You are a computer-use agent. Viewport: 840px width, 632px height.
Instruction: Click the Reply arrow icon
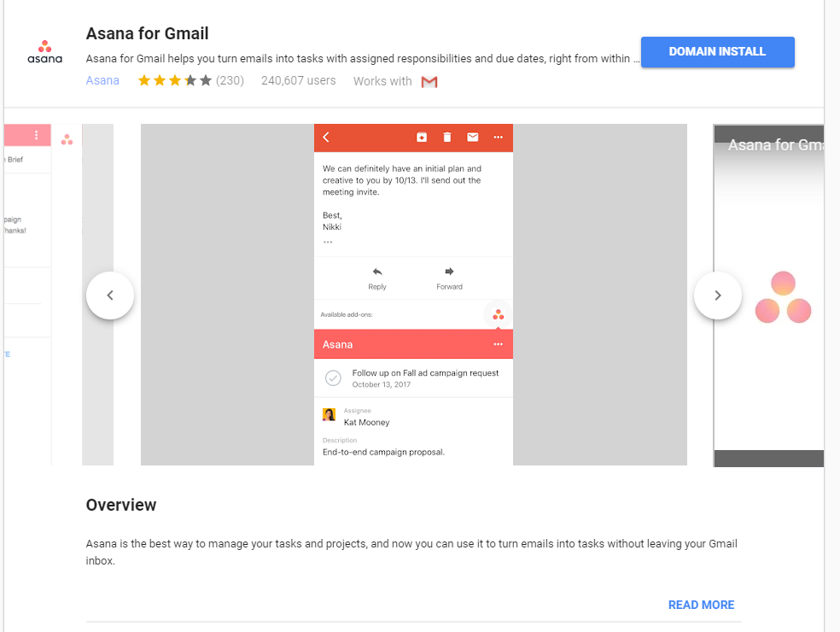point(377,272)
